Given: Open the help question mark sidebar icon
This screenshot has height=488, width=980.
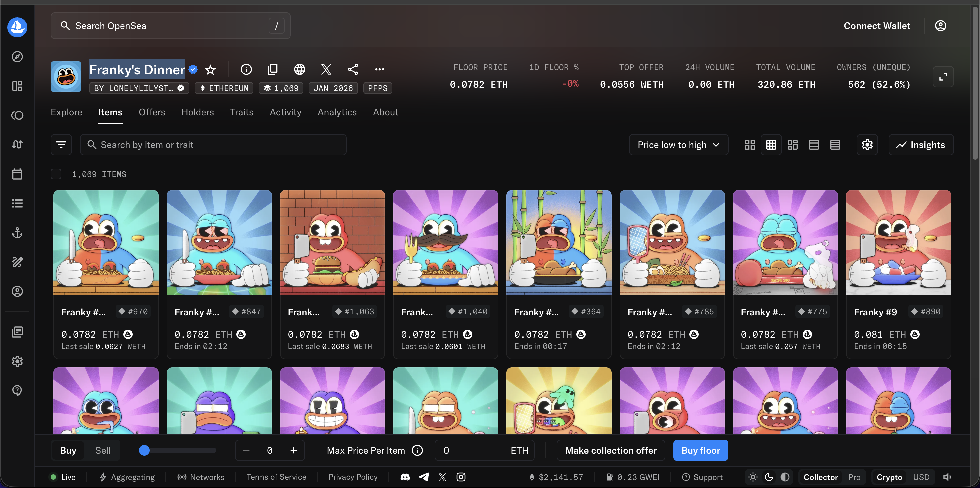Looking at the screenshot, I should pos(17,390).
